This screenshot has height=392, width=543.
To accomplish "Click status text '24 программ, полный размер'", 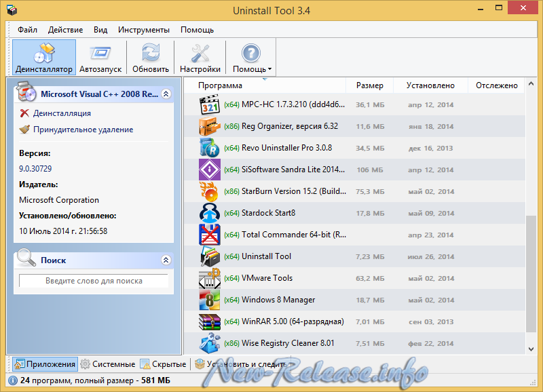I will click(x=77, y=380).
